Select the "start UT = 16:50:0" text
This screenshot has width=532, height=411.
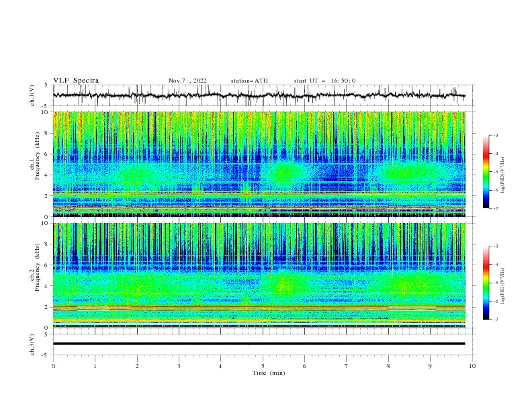[324, 81]
